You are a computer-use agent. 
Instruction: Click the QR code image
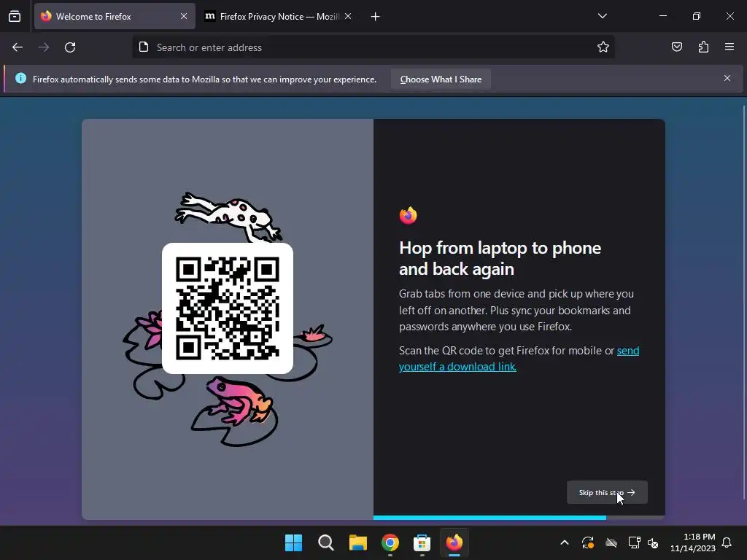228,308
